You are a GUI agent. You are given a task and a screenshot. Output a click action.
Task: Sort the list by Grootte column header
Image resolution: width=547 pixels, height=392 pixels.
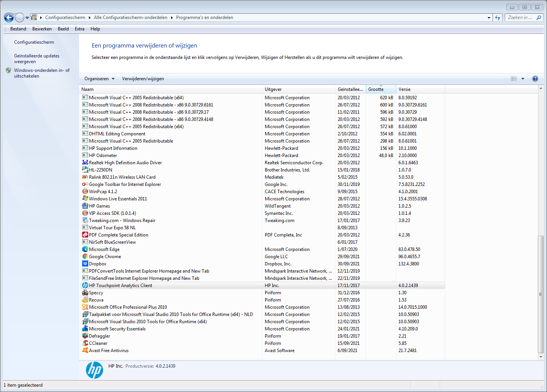381,89
